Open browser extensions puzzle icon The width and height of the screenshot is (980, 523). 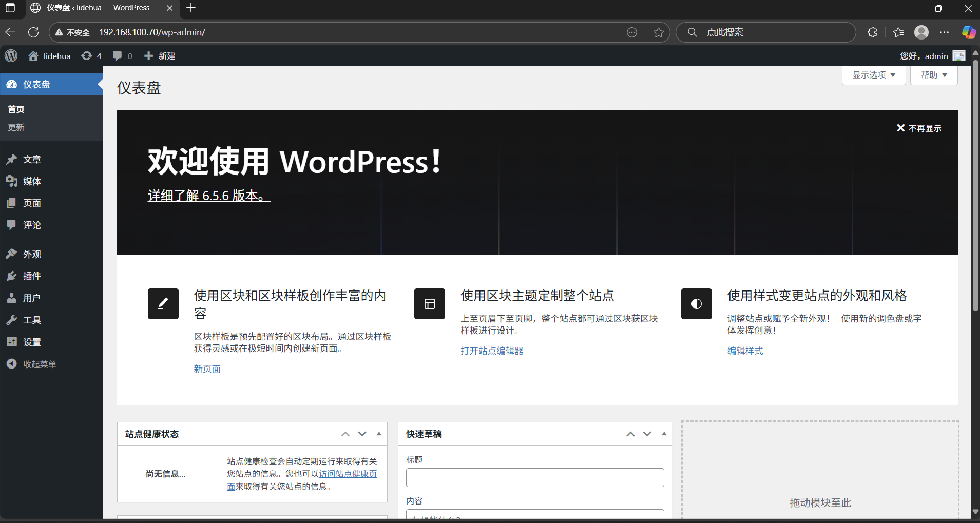[x=872, y=32]
